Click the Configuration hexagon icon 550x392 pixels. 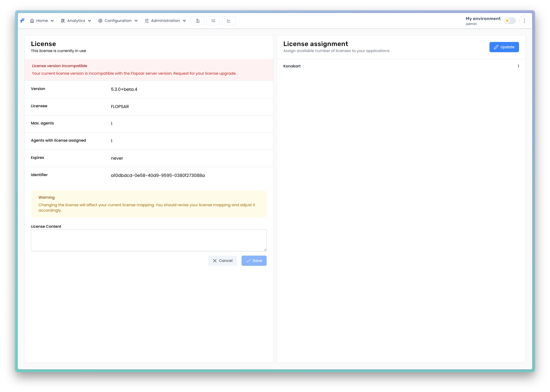coord(100,21)
